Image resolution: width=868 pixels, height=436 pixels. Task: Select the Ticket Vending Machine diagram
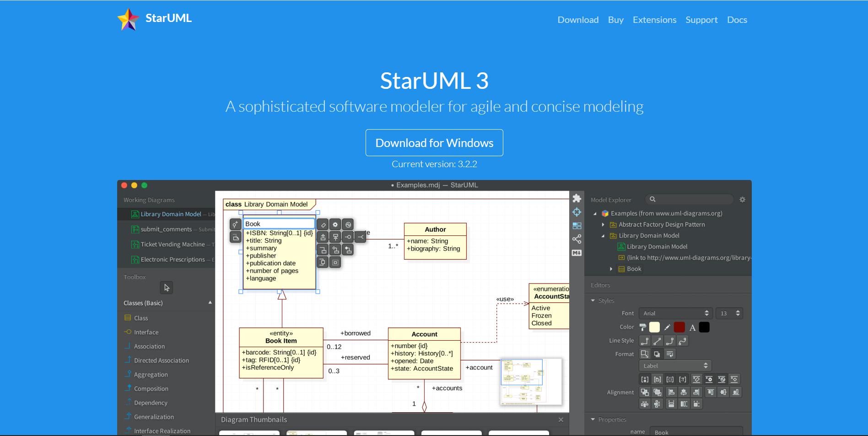click(x=166, y=245)
